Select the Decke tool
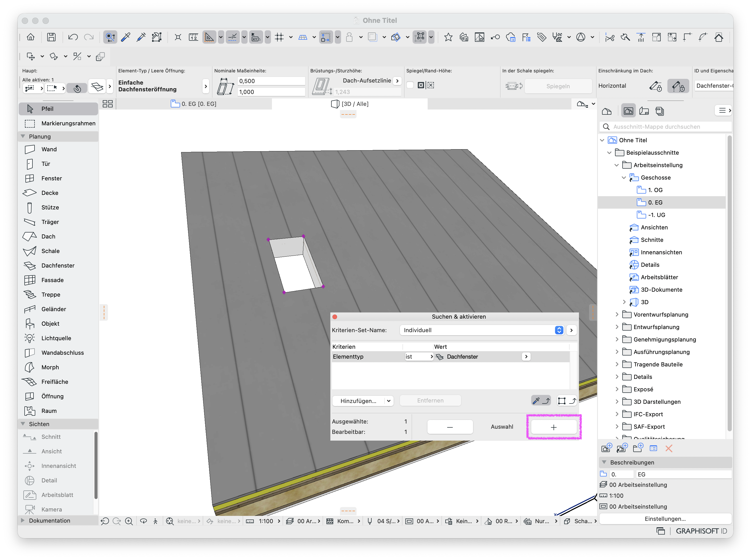Screen dimensions: 751x560 pyautogui.click(x=58, y=193)
